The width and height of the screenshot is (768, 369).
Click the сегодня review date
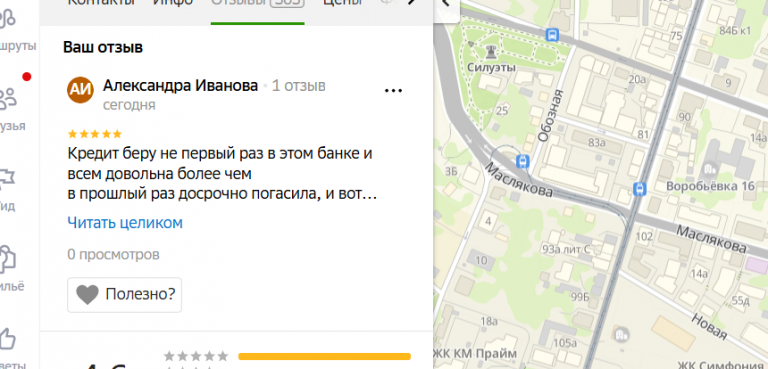coord(129,105)
